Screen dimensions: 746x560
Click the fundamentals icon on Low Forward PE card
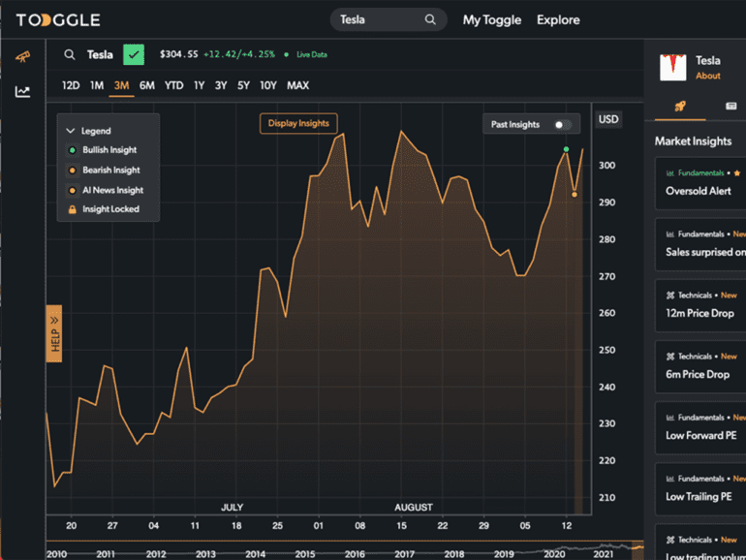[669, 418]
